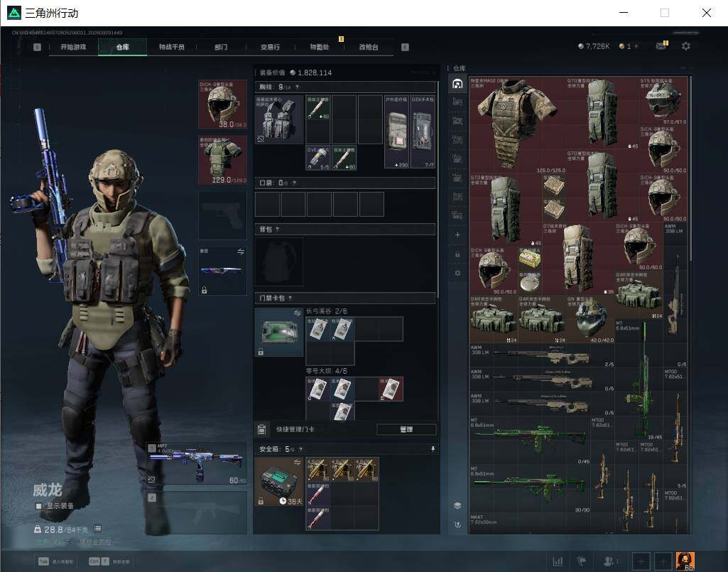Click the player avatar in the bottom bar
Viewport: 728px width, 572px height.
click(x=685, y=561)
